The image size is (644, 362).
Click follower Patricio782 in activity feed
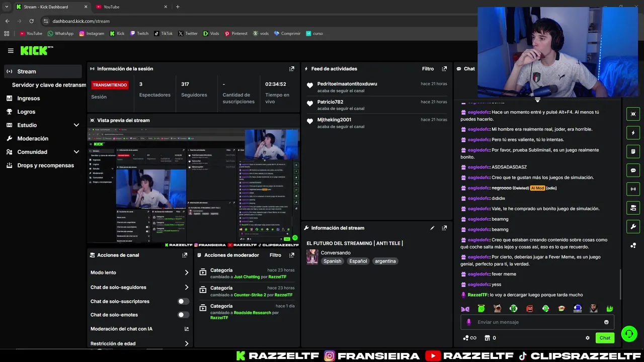point(330,102)
